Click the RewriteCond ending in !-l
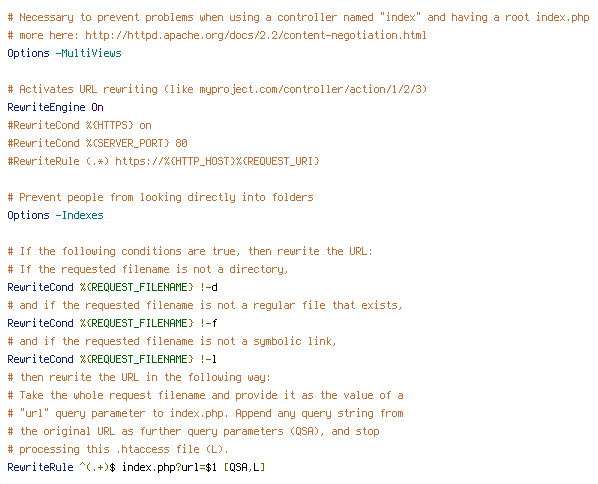The height and width of the screenshot is (484, 598). [x=113, y=359]
